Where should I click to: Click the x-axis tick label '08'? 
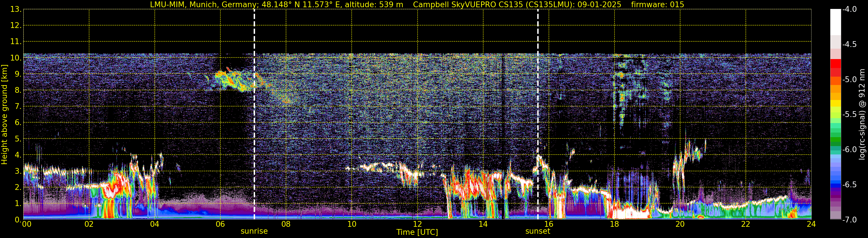[286, 224]
